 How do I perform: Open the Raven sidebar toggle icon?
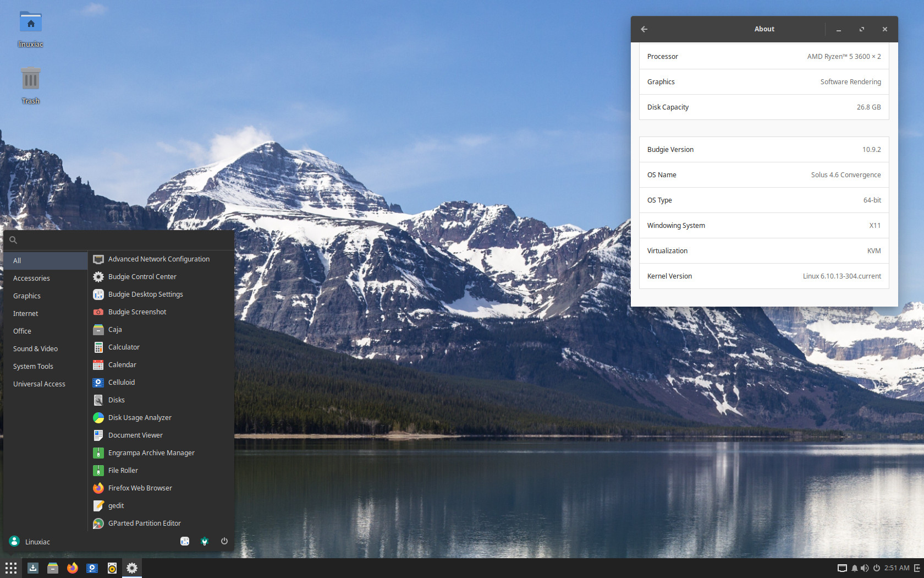917,568
